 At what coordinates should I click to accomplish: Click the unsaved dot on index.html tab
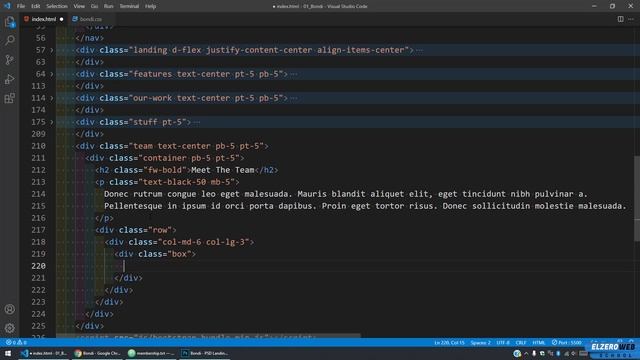tap(62, 19)
